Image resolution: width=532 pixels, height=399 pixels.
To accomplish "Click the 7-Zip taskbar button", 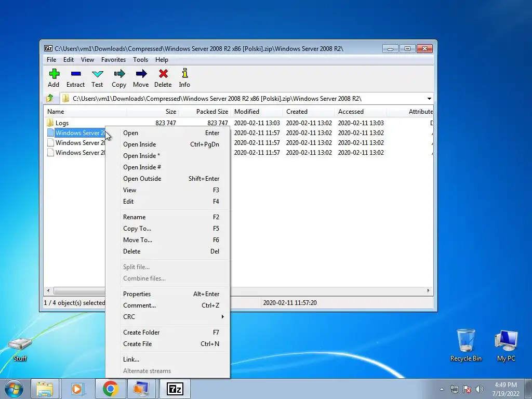I will coord(175,389).
